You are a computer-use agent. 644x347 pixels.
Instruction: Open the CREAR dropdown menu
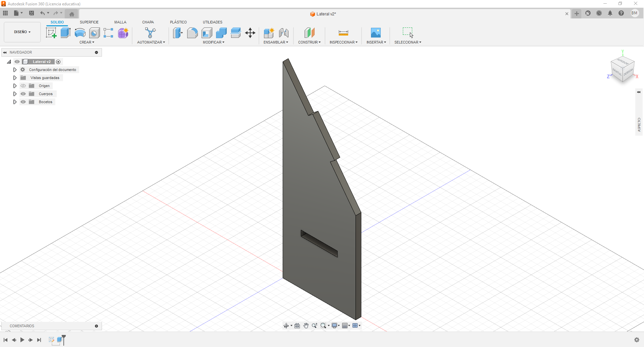point(87,42)
